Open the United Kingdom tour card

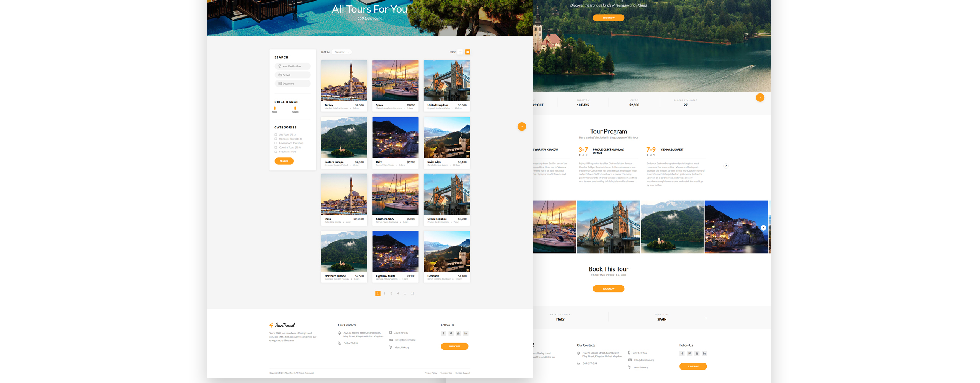coord(447,85)
